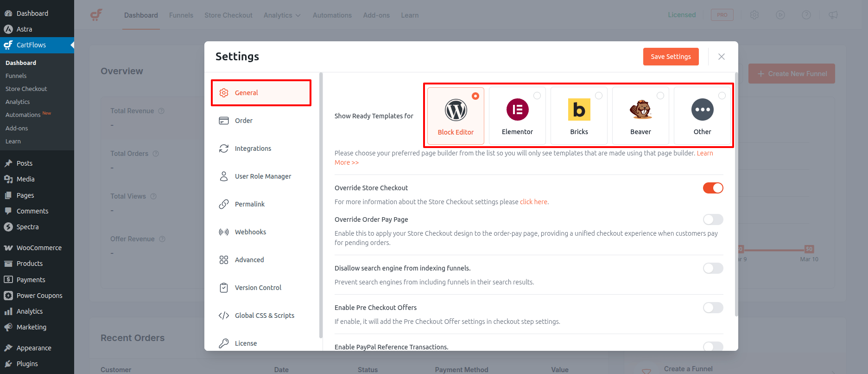Viewport: 868px width, 374px height.
Task: Click the Other three-dots icon
Action: [703, 110]
